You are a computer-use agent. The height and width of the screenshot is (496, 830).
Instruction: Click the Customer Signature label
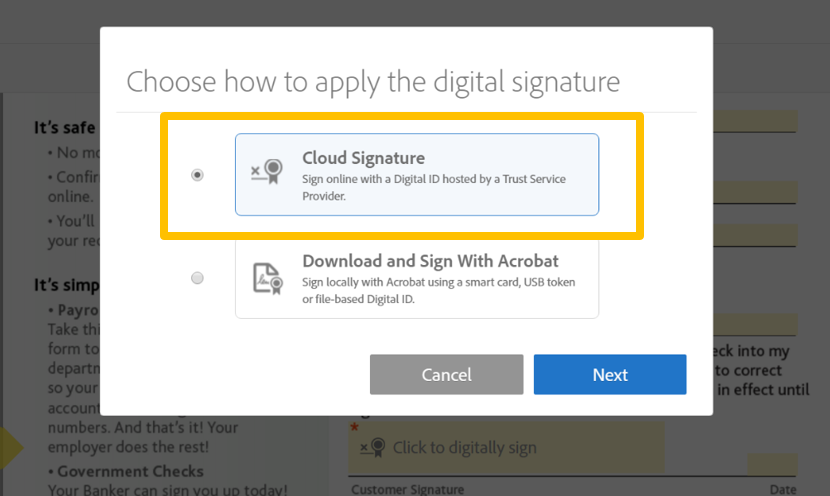407,489
